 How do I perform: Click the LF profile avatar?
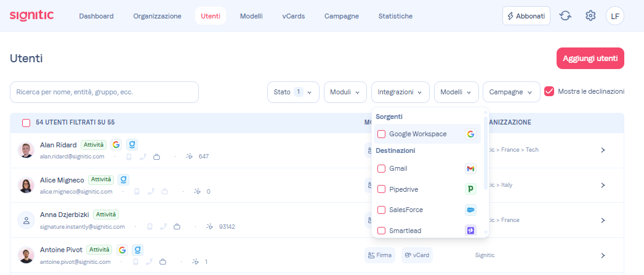pyautogui.click(x=614, y=16)
